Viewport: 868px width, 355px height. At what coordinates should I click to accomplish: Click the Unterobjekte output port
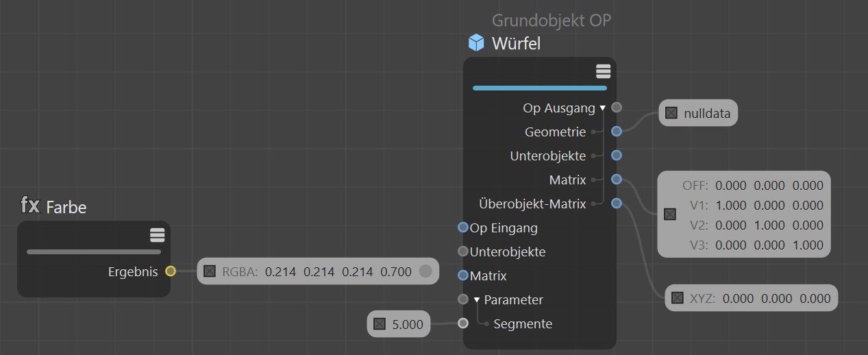click(617, 155)
